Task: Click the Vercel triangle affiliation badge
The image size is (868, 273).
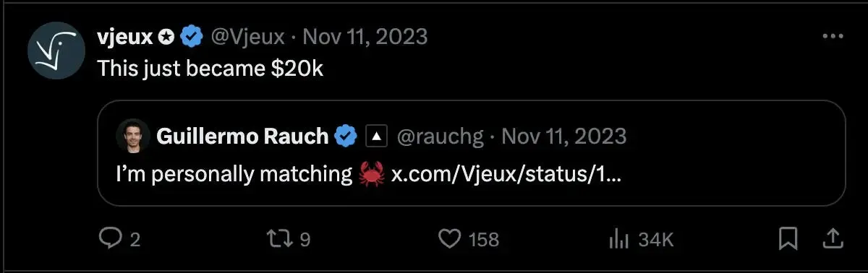Action: click(377, 135)
